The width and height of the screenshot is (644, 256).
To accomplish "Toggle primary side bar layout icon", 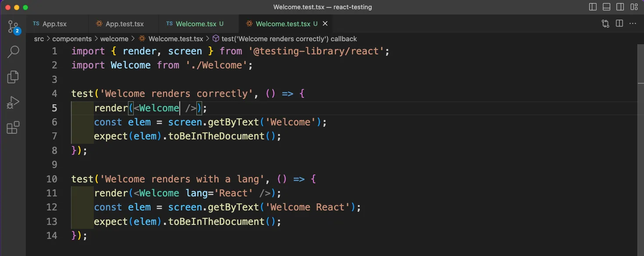I will pos(593,7).
